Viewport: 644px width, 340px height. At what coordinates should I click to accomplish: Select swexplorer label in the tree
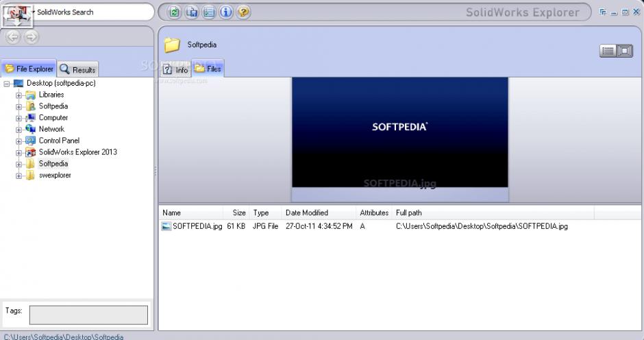(x=55, y=175)
